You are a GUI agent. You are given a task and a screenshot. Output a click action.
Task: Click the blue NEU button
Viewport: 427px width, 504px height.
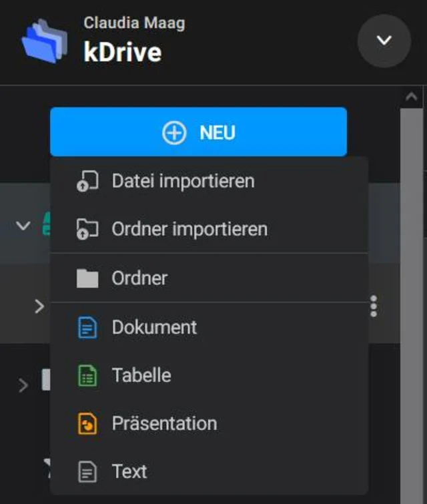click(199, 132)
